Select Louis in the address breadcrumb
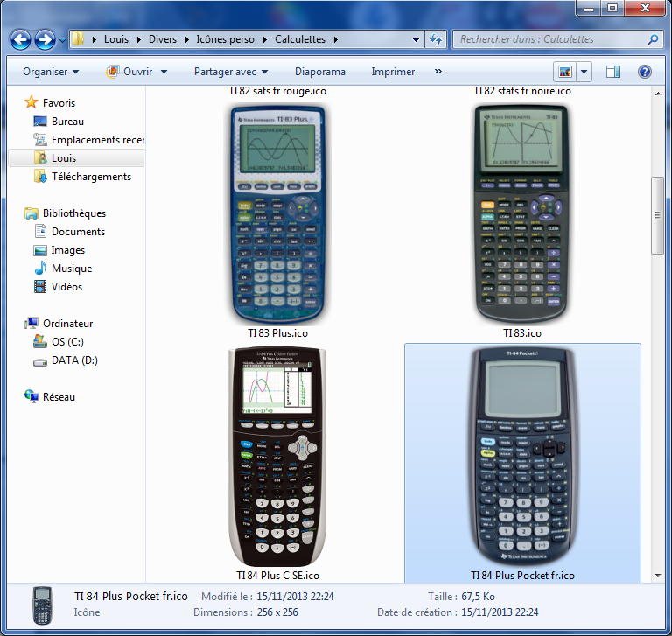The width and height of the screenshot is (672, 636). [116, 39]
